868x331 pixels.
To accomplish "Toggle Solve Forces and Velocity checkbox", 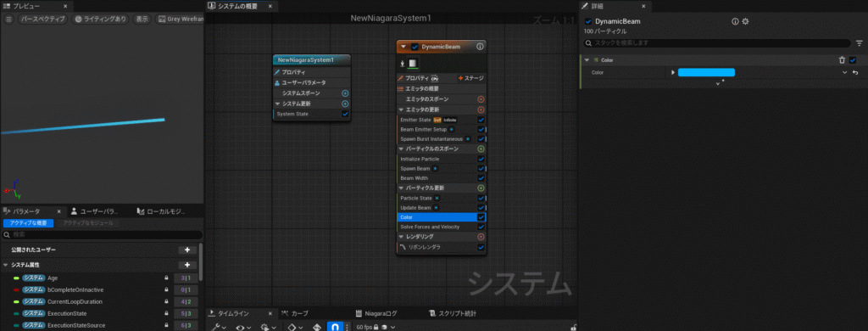I will [481, 227].
